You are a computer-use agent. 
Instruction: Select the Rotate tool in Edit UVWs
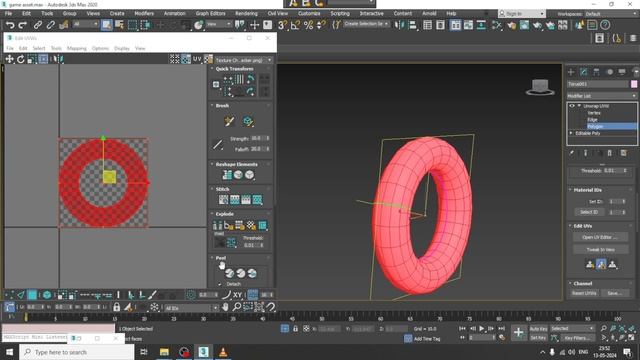[x=20, y=59]
